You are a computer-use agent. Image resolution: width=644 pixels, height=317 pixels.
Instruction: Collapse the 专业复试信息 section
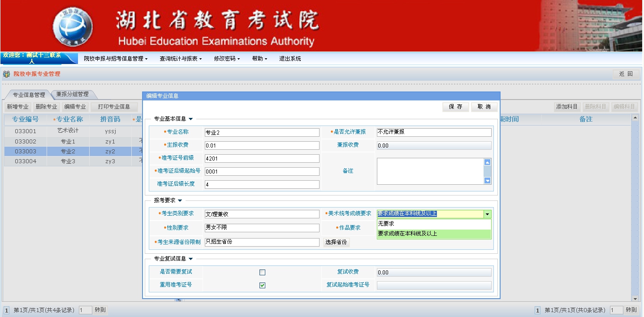(x=190, y=259)
